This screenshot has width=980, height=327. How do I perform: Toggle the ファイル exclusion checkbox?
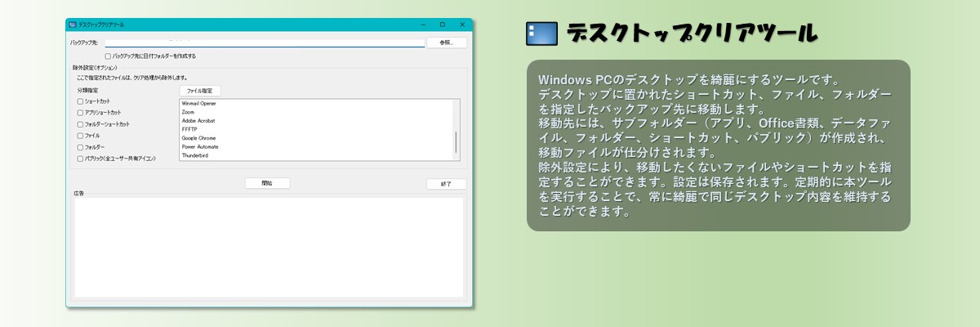click(x=80, y=136)
